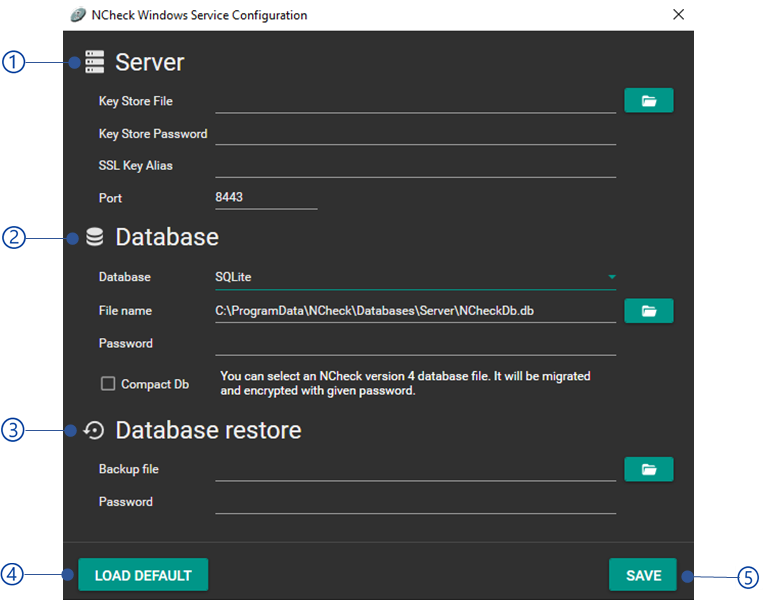The image size is (763, 600).
Task: Click the Port field showing 8443
Action: 266,198
